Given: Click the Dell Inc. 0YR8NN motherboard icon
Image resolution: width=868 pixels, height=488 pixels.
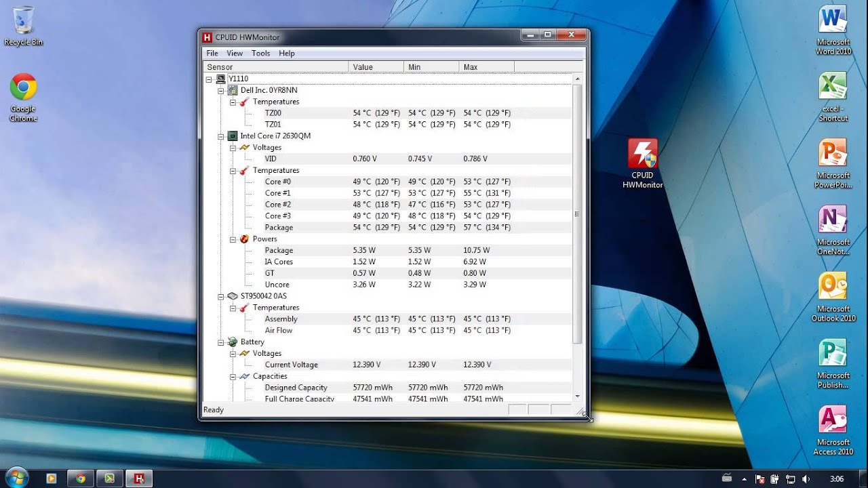Looking at the screenshot, I should (232, 90).
